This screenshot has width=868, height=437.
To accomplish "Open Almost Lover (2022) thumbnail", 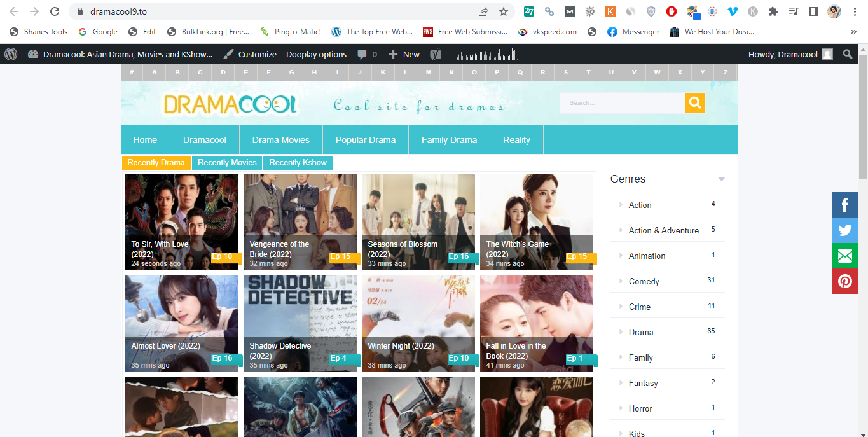I will coord(182,324).
